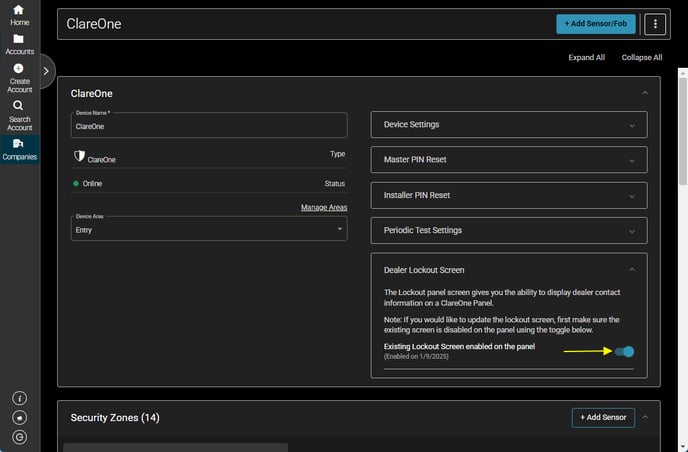
Task: Open the Accounts folder icon
Action: (18, 39)
